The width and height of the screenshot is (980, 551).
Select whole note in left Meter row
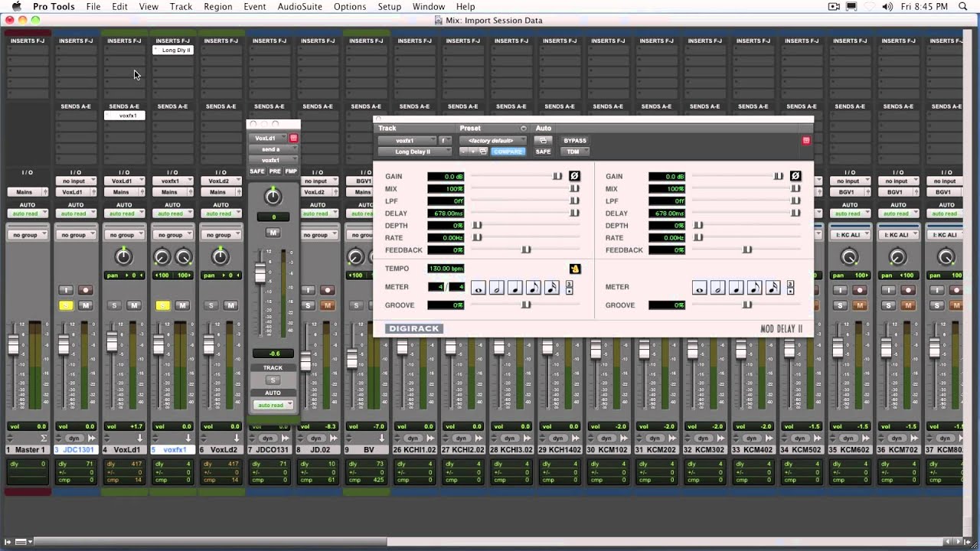click(x=479, y=288)
